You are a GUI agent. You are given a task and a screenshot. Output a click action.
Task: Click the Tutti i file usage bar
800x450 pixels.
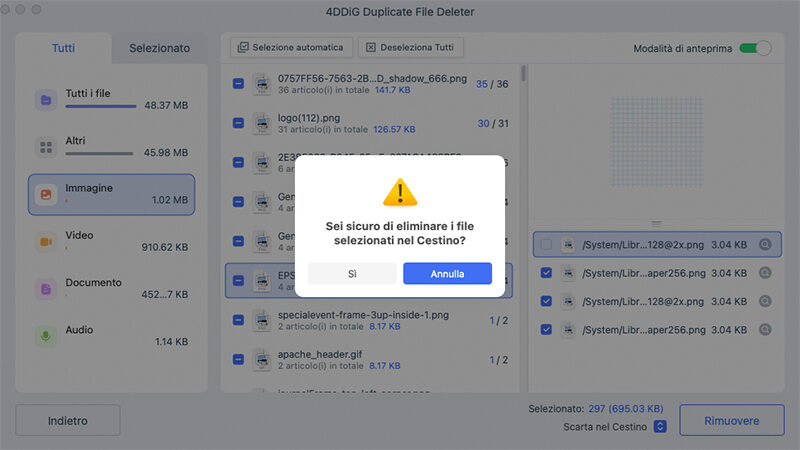[101, 107]
